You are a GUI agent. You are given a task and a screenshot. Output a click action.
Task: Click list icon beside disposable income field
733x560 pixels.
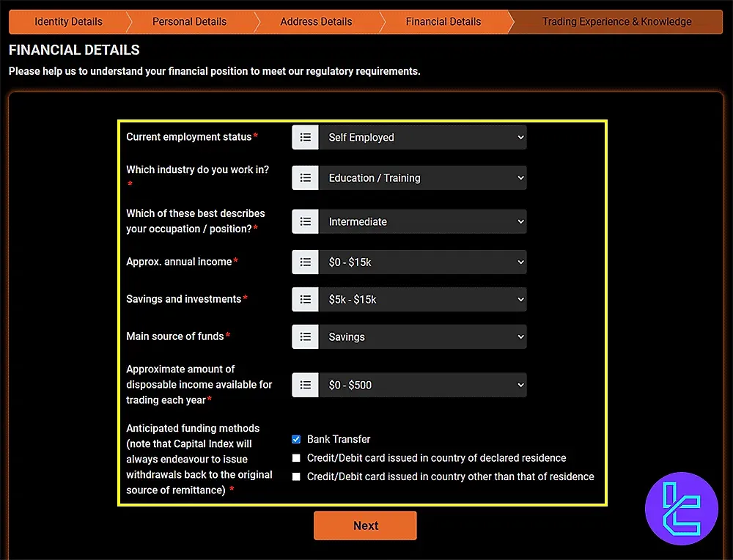pyautogui.click(x=306, y=385)
